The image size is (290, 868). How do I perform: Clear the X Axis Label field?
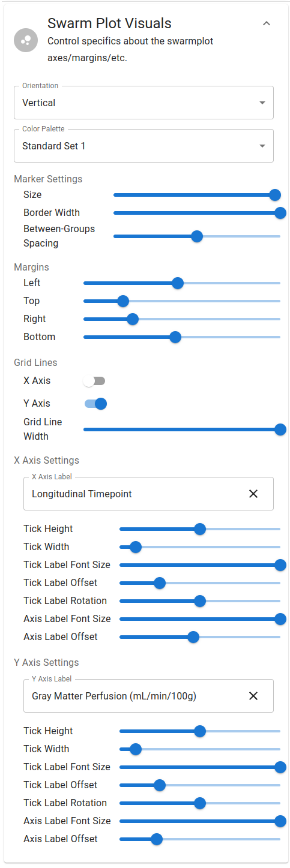point(253,494)
